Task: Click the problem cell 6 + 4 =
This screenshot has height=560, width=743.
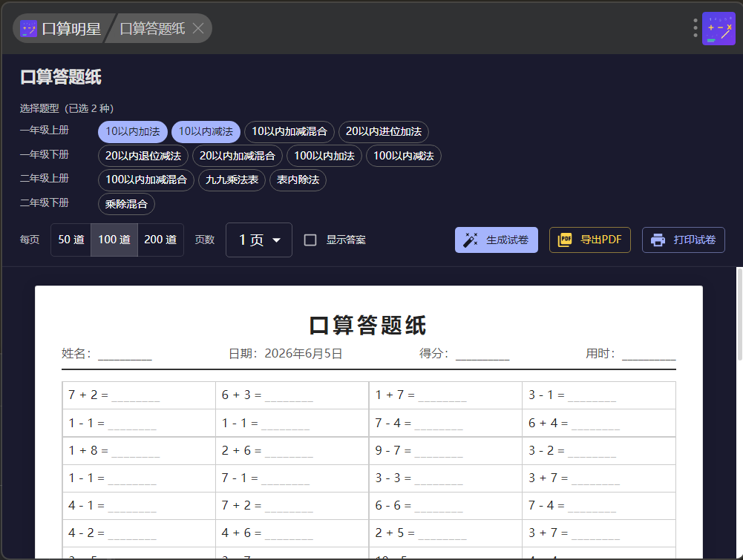Action: click(599, 423)
